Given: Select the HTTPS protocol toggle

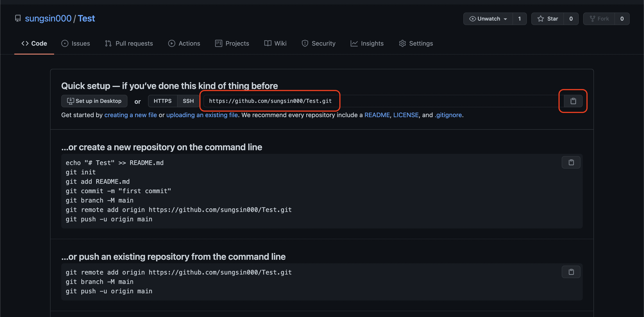Looking at the screenshot, I should coord(163,101).
